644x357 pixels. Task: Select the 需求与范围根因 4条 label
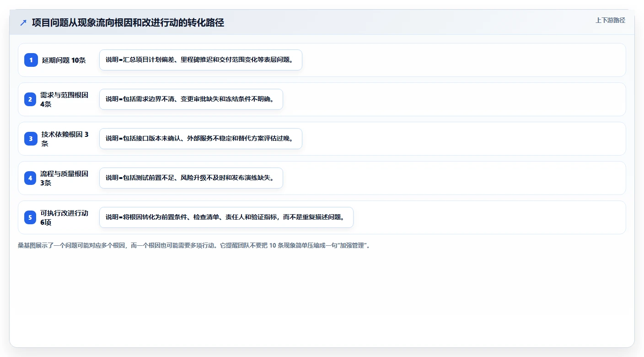pyautogui.click(x=64, y=99)
